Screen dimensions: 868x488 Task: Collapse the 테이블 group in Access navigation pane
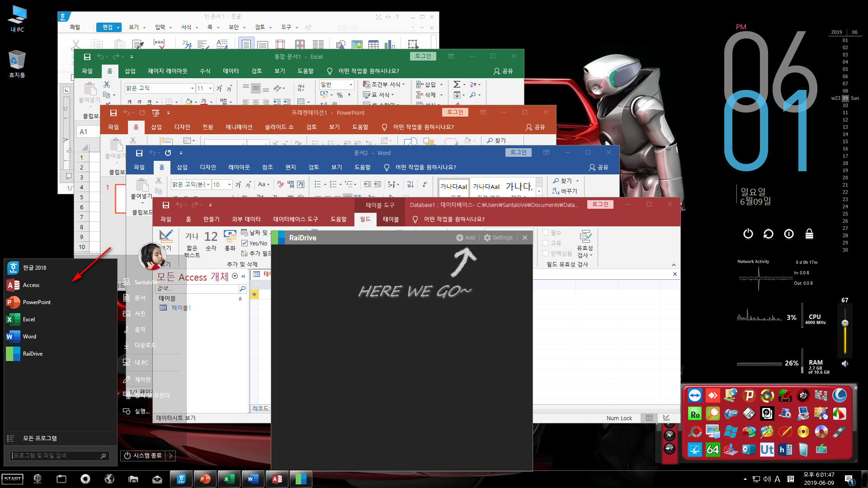click(240, 299)
